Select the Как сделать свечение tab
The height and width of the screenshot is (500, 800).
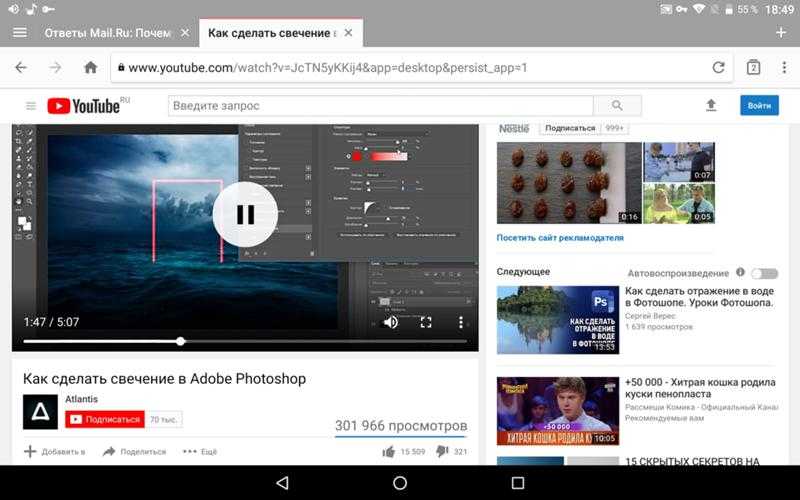[272, 33]
